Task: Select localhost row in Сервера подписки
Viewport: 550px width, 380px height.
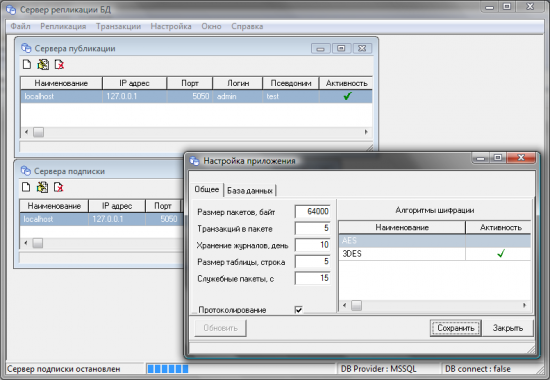Action: point(102,219)
